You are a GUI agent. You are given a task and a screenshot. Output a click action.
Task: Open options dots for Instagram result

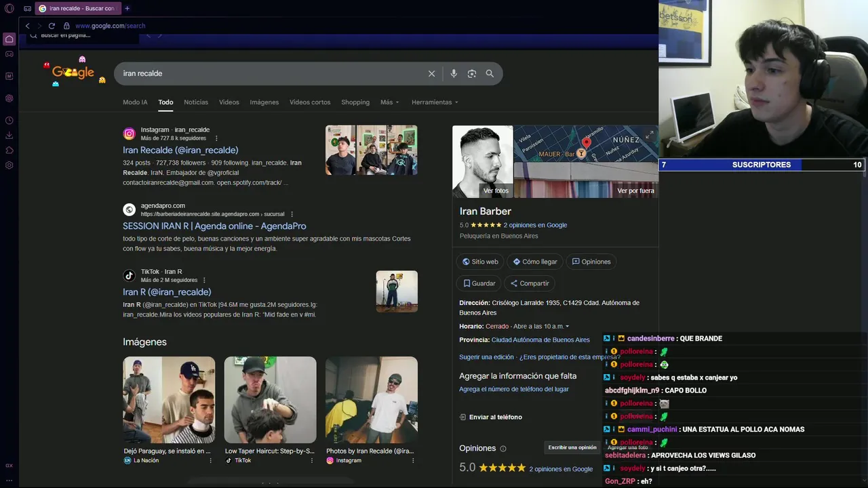216,138
